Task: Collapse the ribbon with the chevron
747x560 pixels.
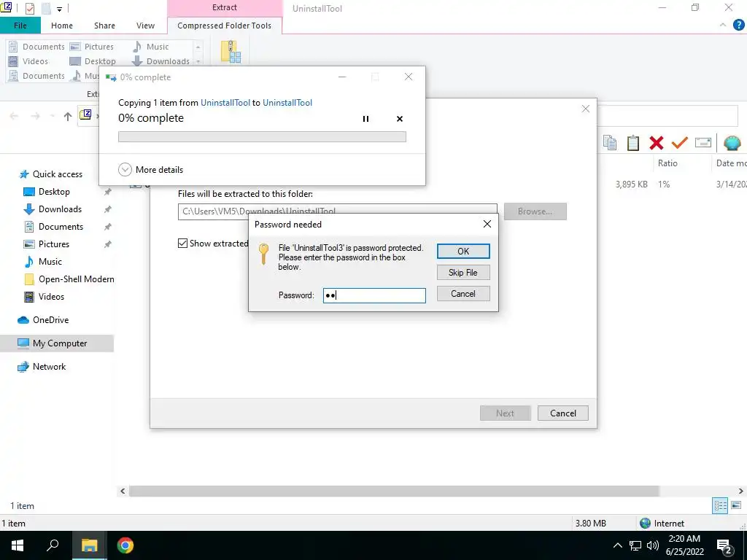Action: tap(723, 26)
